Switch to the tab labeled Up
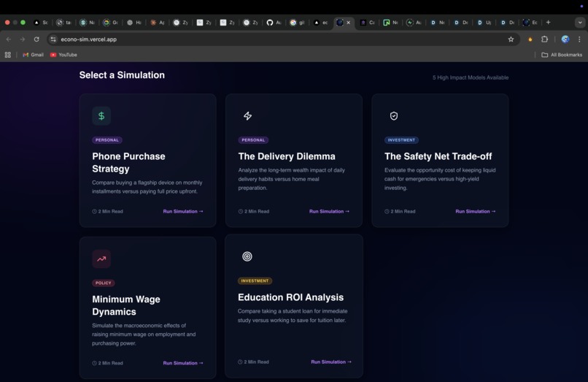588x382 pixels. pyautogui.click(x=484, y=23)
